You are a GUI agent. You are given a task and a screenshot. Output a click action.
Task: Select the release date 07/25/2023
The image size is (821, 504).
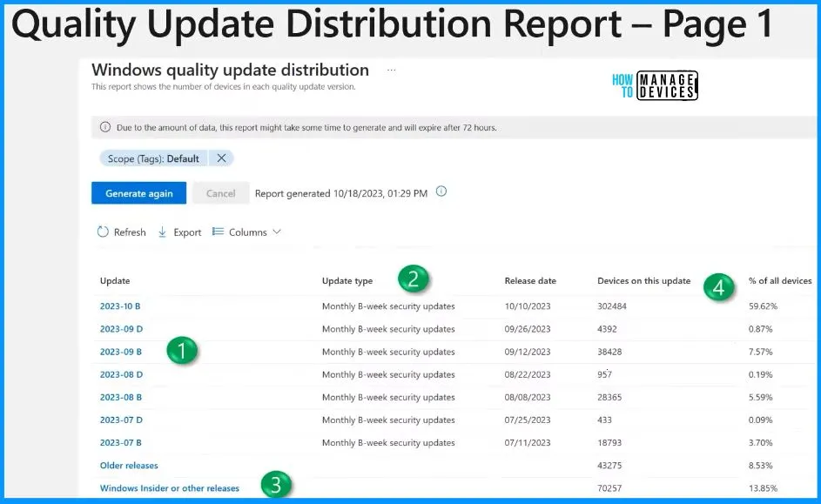click(528, 420)
